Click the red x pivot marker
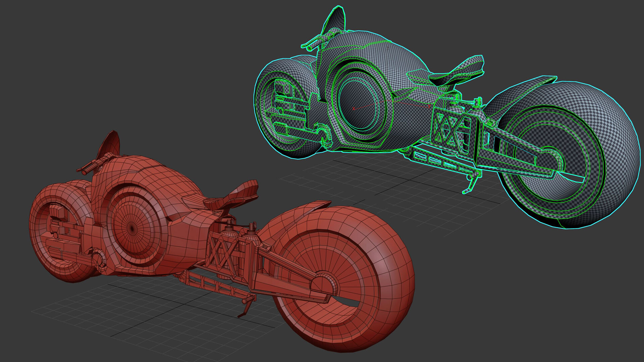This screenshot has width=644, height=362. coord(354,109)
